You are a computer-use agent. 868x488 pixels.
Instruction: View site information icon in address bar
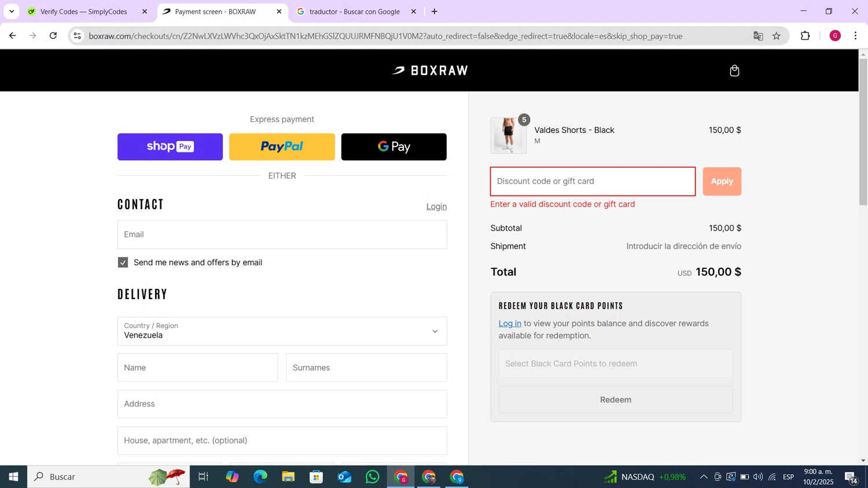click(77, 36)
